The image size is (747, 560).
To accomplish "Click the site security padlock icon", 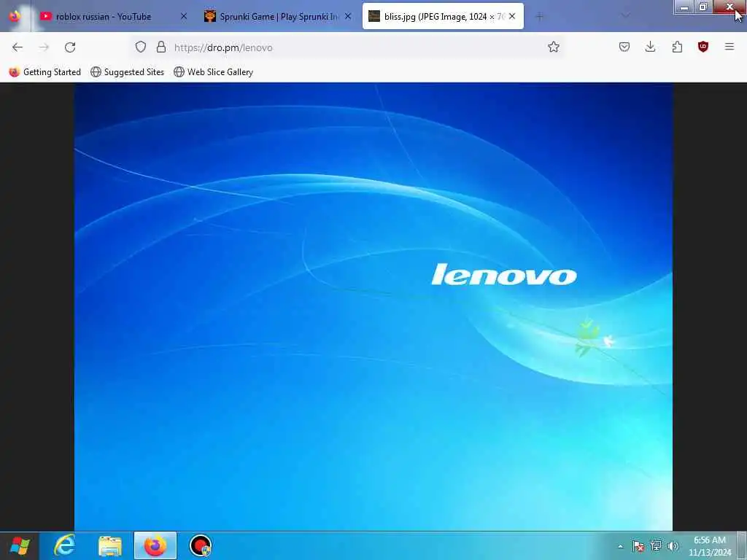I will click(161, 47).
